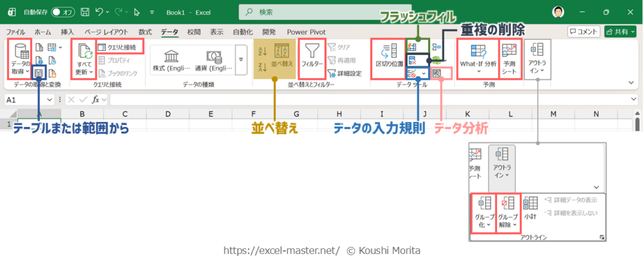The image size is (644, 256).
Task: Sort ascending with A-Z icon
Action: (263, 52)
